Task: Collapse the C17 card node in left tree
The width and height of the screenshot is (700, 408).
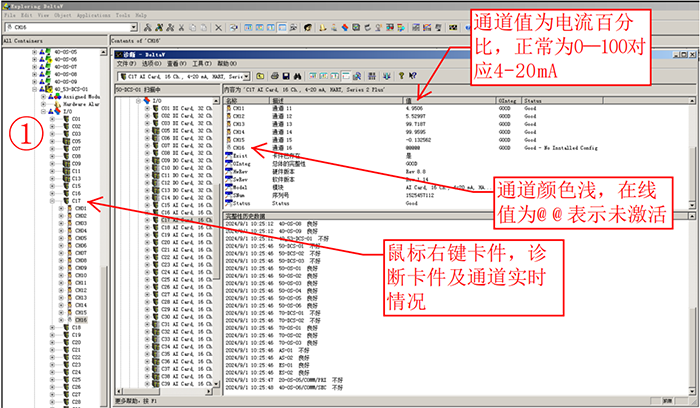Action: click(x=53, y=201)
